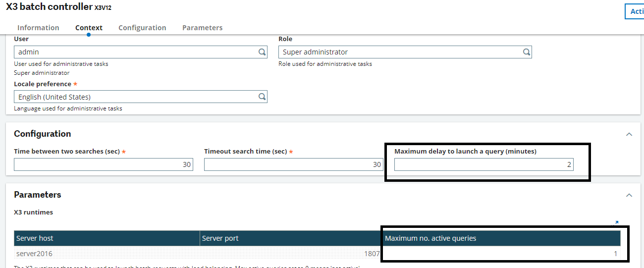Screen dimensions: 644x268
Task: Select the server2016 host cell
Action: pos(107,254)
